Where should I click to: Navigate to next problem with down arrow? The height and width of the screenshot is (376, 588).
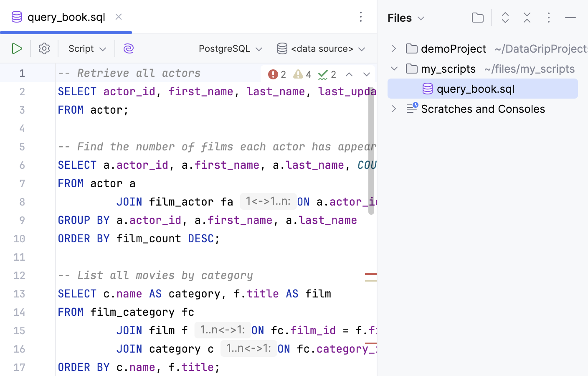pyautogui.click(x=366, y=74)
